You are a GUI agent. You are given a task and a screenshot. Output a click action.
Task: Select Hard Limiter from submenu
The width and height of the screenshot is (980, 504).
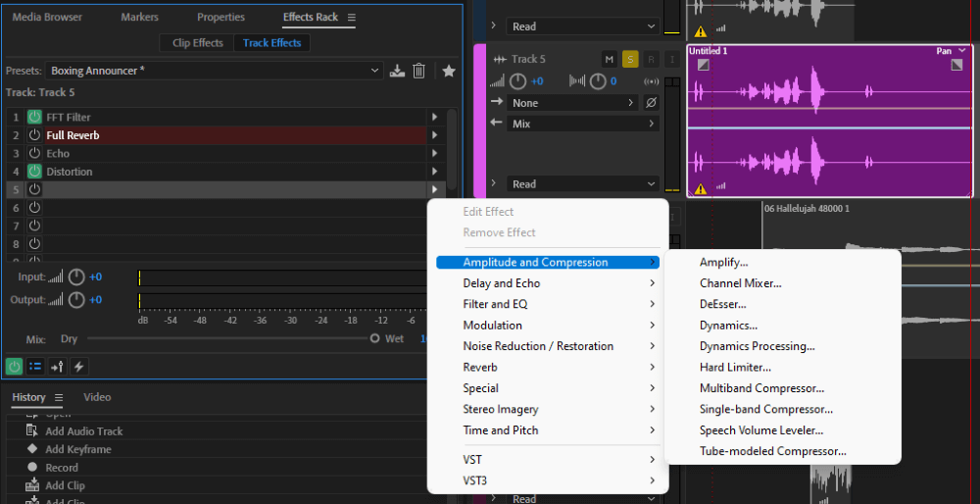(x=736, y=367)
